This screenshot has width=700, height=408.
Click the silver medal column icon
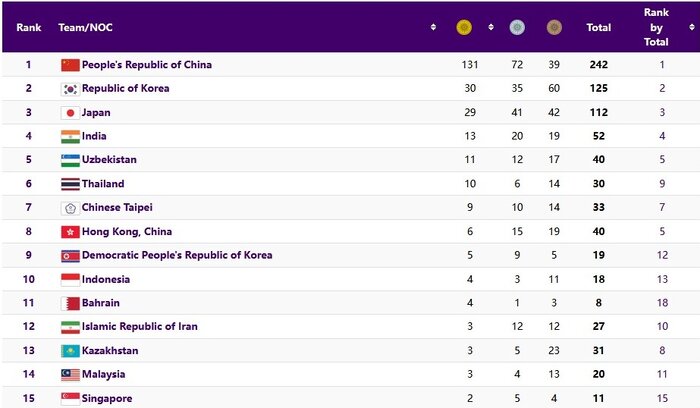(517, 28)
